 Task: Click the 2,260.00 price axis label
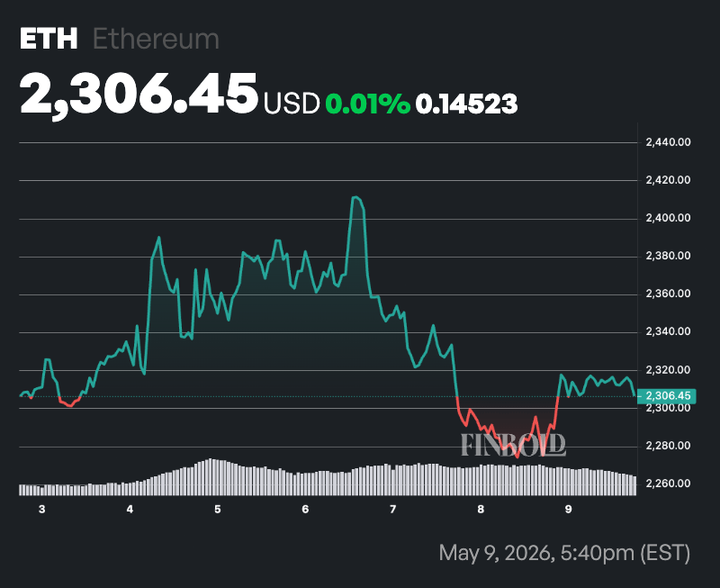[668, 484]
